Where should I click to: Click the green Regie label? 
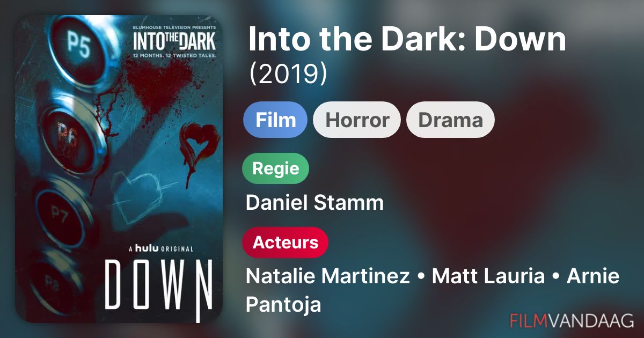[276, 168]
